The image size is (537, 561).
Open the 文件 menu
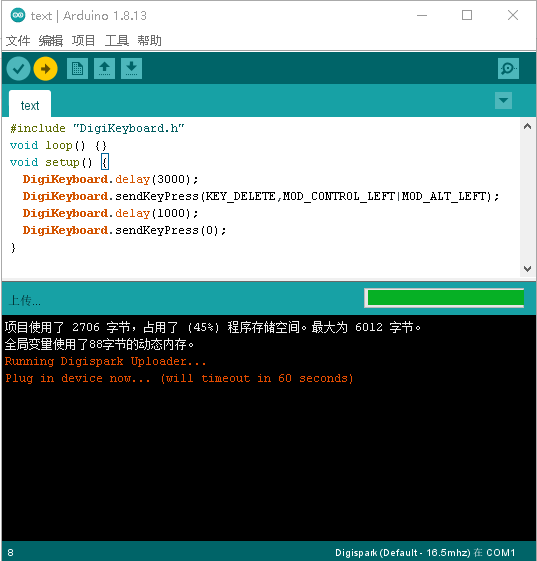tap(18, 40)
